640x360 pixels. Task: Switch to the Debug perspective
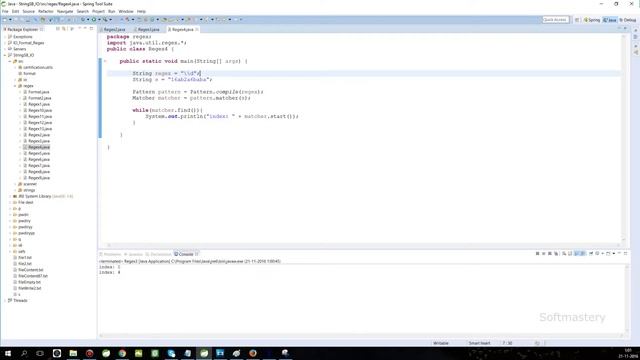click(x=628, y=20)
